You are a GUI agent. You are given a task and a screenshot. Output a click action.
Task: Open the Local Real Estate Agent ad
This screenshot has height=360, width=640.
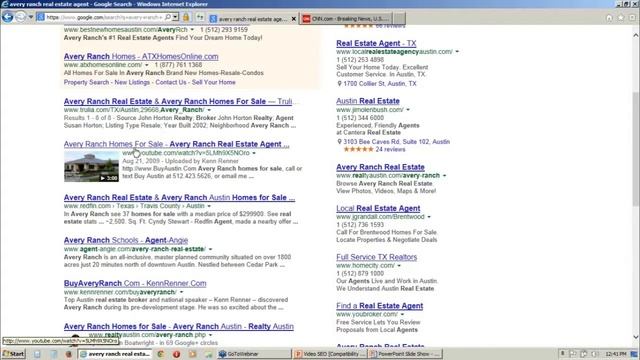pyautogui.click(x=378, y=209)
